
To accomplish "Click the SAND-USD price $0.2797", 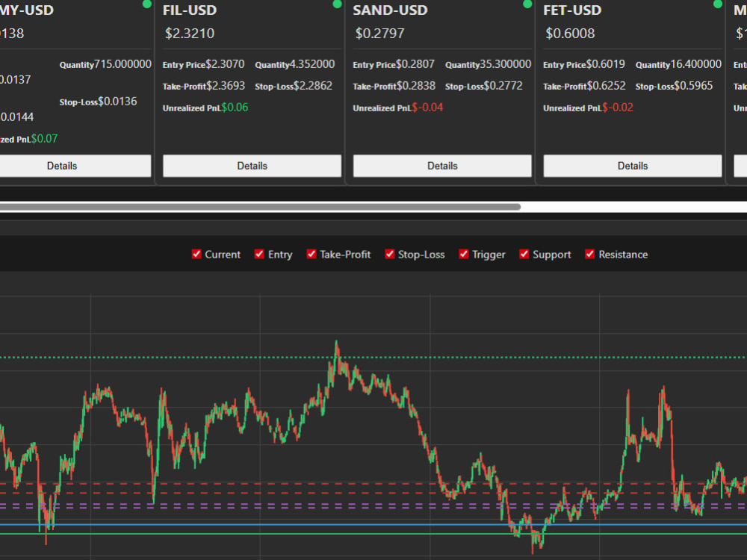I will tap(379, 34).
